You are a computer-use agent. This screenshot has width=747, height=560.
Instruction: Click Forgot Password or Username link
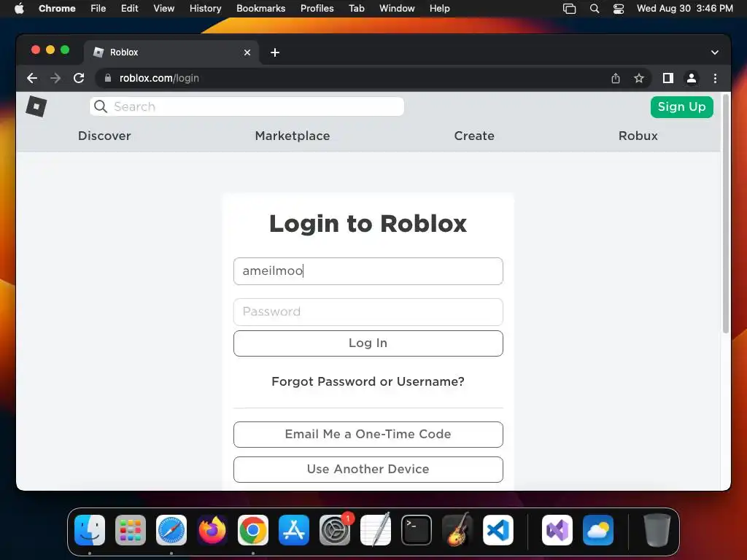tap(368, 381)
